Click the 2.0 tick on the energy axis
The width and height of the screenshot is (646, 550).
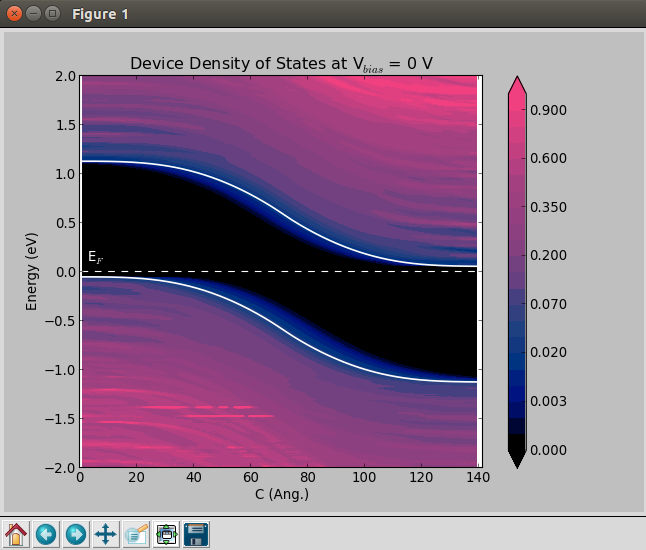(66, 76)
